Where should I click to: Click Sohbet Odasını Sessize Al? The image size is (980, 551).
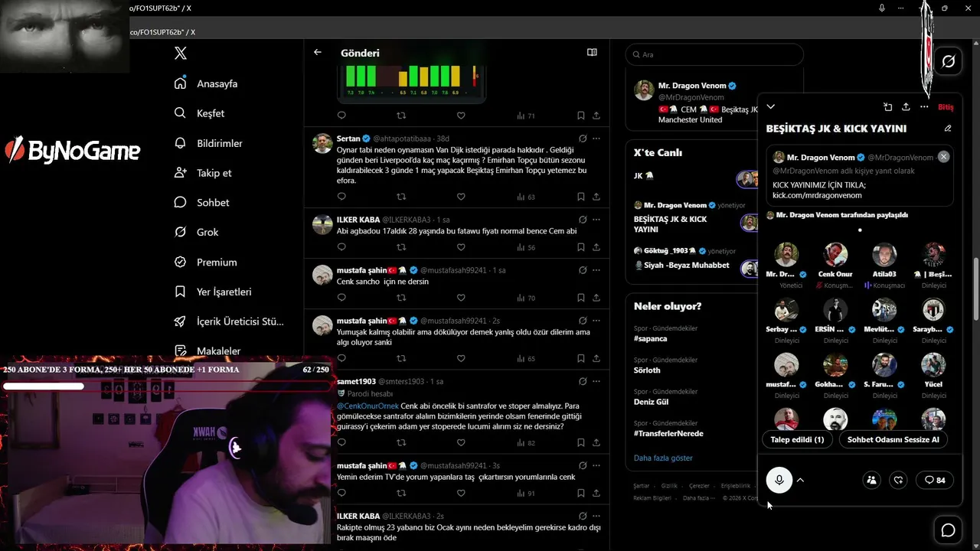(x=893, y=439)
